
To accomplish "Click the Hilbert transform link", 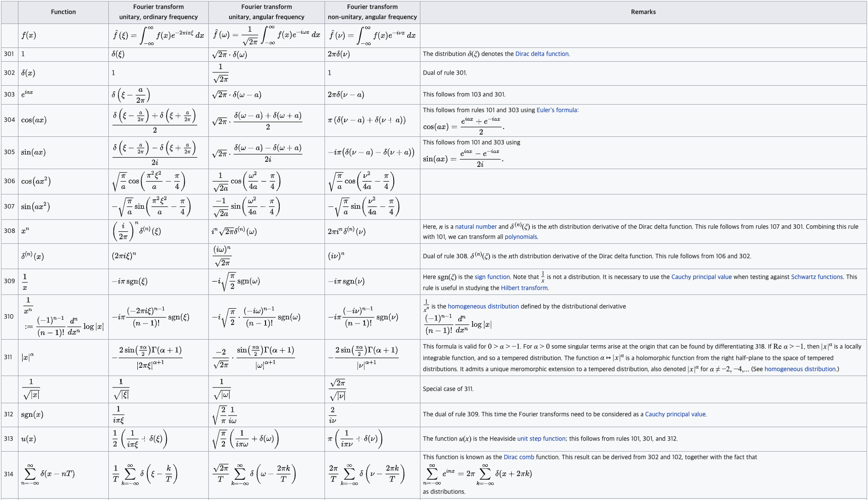I will (524, 288).
